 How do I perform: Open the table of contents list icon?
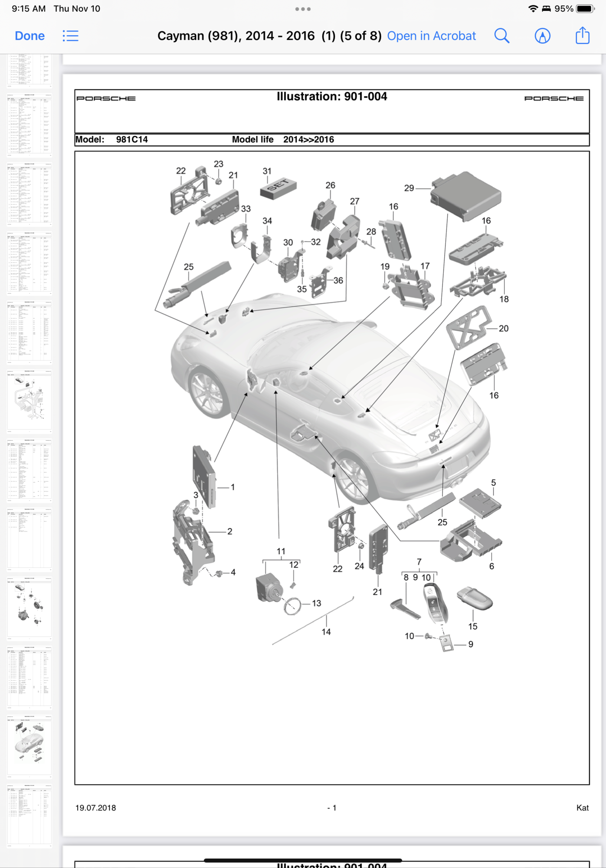[70, 36]
